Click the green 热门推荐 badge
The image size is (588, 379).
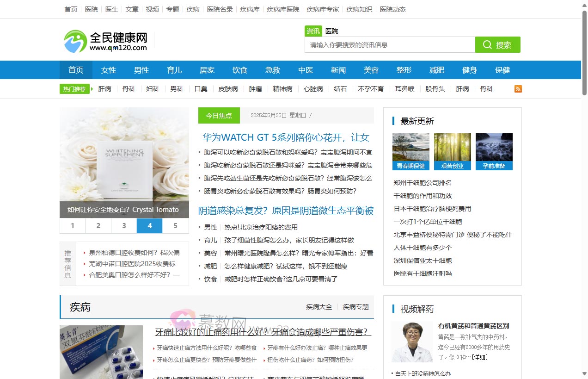[x=74, y=88]
